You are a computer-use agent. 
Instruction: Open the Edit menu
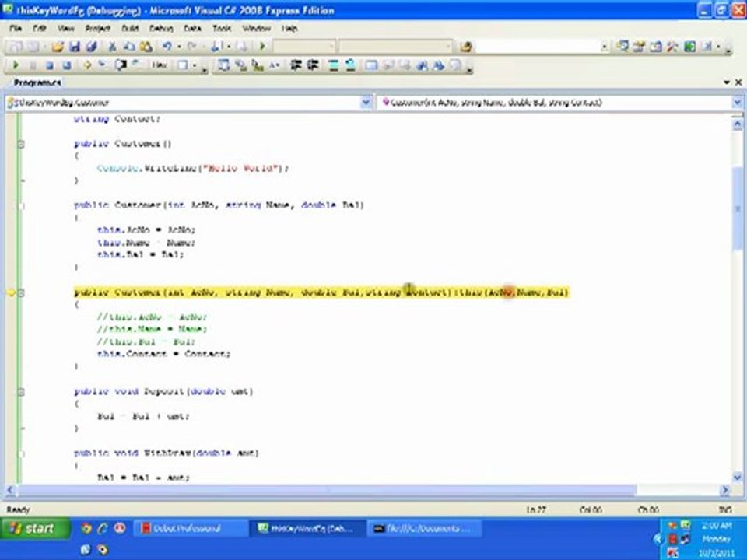(40, 28)
